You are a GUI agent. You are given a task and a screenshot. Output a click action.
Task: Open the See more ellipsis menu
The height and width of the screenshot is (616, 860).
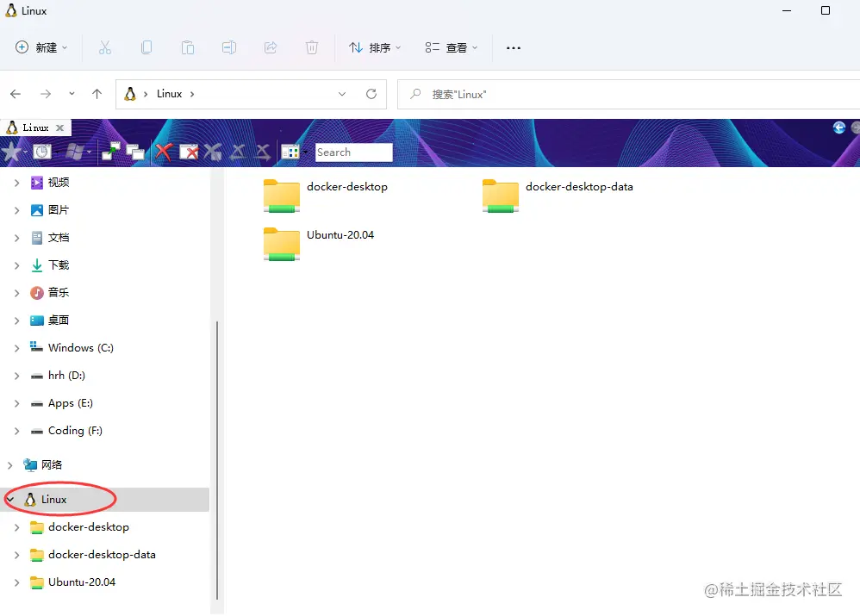tap(514, 47)
